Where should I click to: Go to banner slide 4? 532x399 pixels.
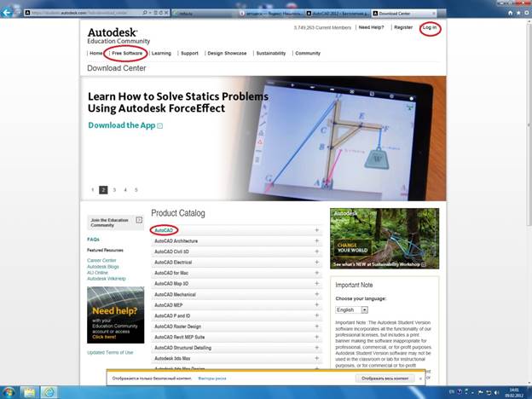pyautogui.click(x=125, y=189)
